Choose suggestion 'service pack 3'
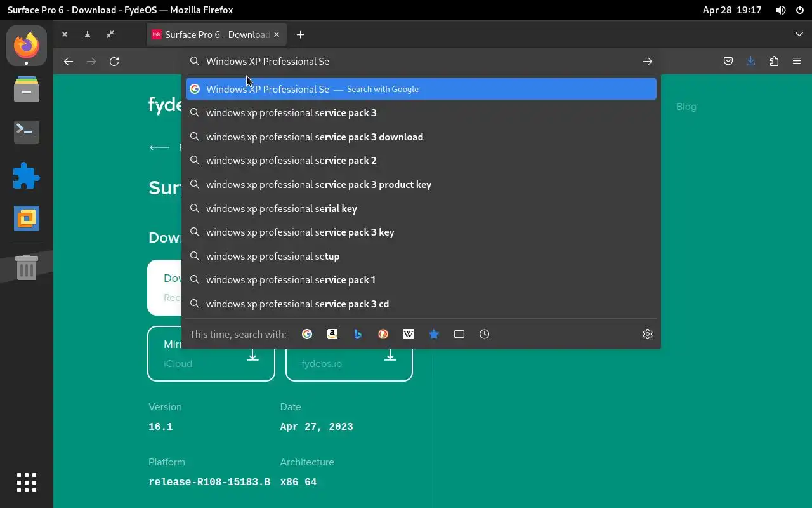 tap(421, 113)
